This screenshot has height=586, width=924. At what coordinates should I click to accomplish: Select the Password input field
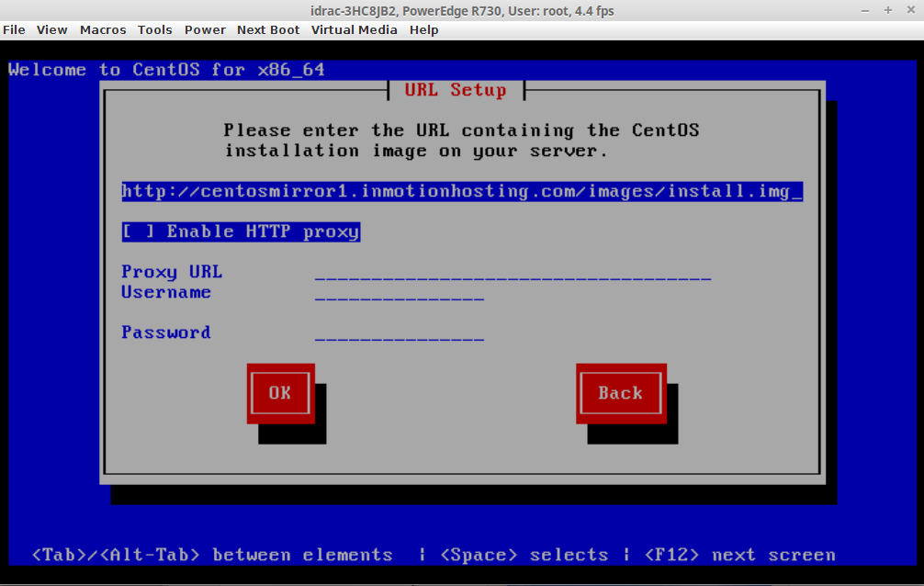coord(399,333)
